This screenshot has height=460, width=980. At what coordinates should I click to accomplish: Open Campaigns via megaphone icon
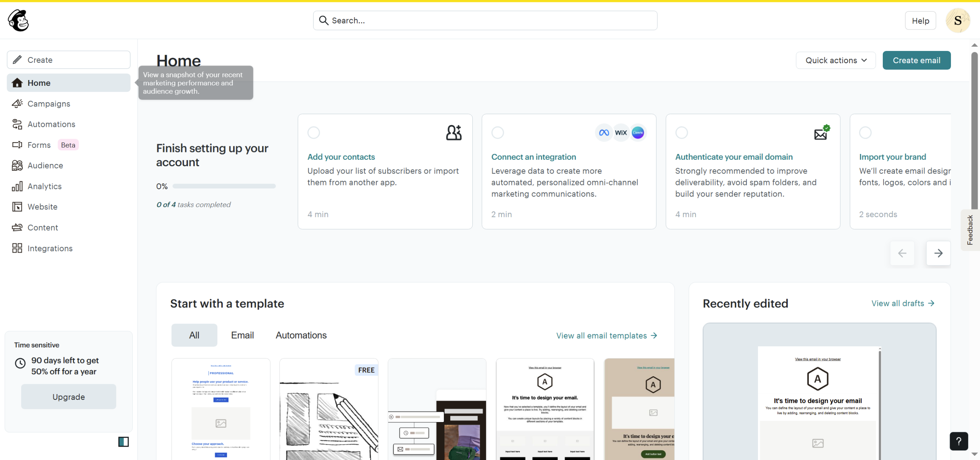tap(17, 103)
